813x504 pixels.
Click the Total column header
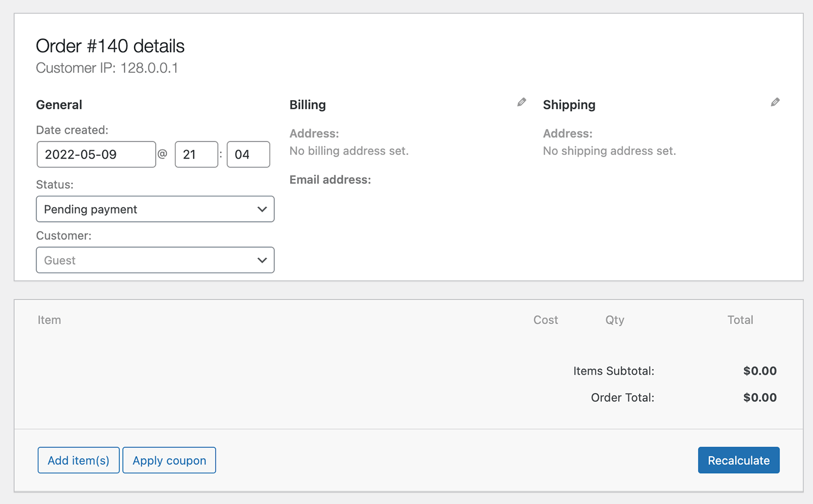pyautogui.click(x=740, y=320)
